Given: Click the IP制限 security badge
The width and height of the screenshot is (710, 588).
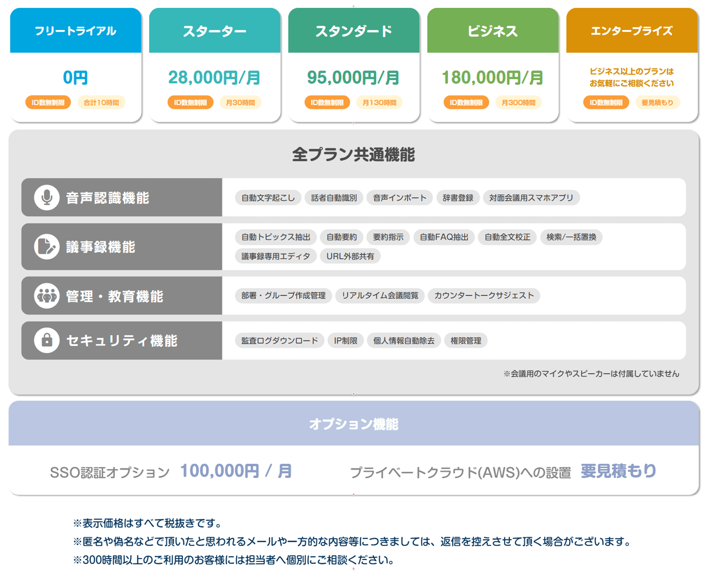Looking at the screenshot, I should coord(345,341).
